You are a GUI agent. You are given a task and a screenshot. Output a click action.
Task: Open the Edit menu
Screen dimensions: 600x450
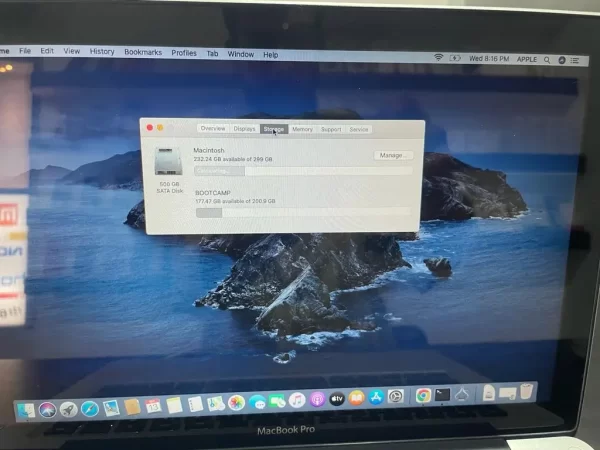47,51
